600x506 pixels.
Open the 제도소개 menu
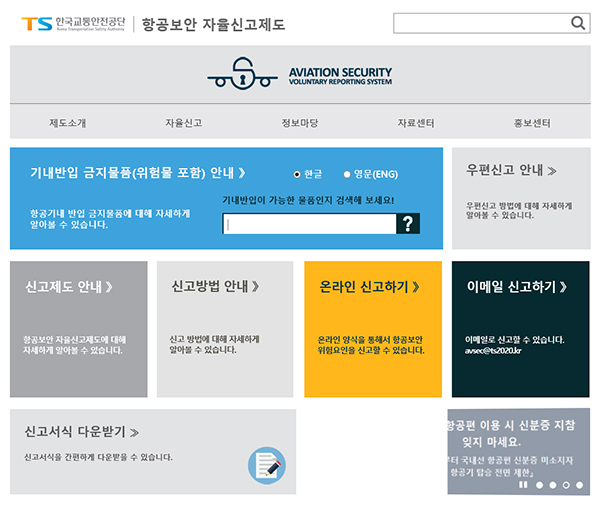pyautogui.click(x=67, y=123)
